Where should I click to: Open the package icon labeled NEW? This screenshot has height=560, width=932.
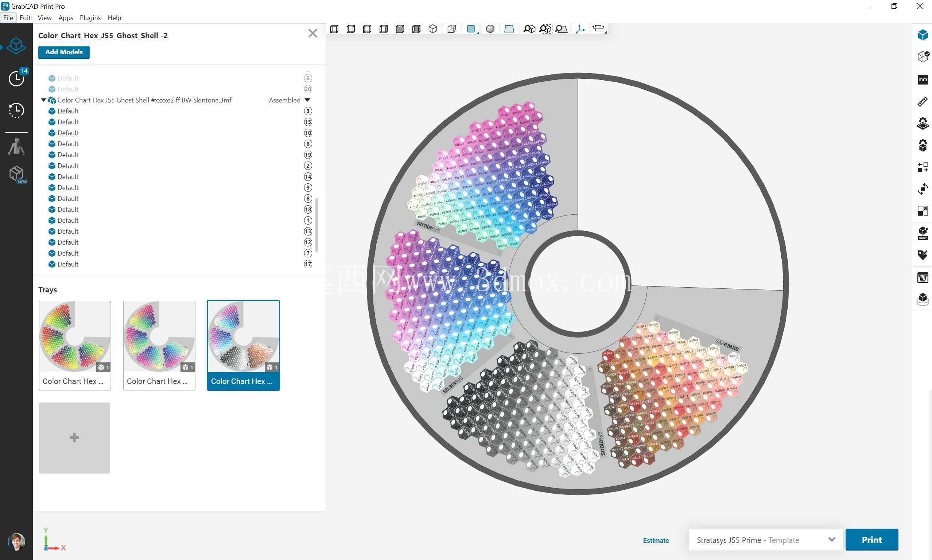(x=17, y=174)
